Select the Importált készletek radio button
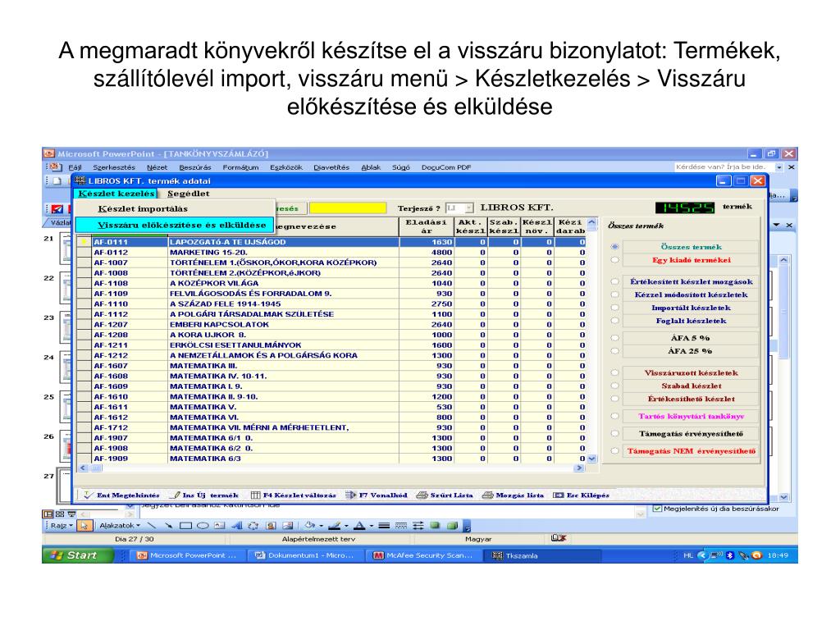Viewport: 840px width, 630px height. (x=615, y=308)
